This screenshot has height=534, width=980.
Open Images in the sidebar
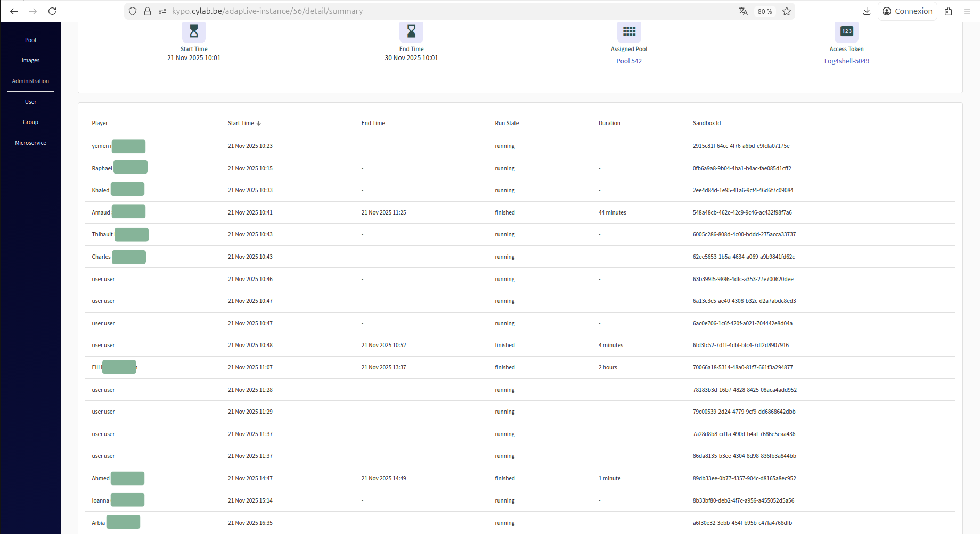tap(30, 61)
